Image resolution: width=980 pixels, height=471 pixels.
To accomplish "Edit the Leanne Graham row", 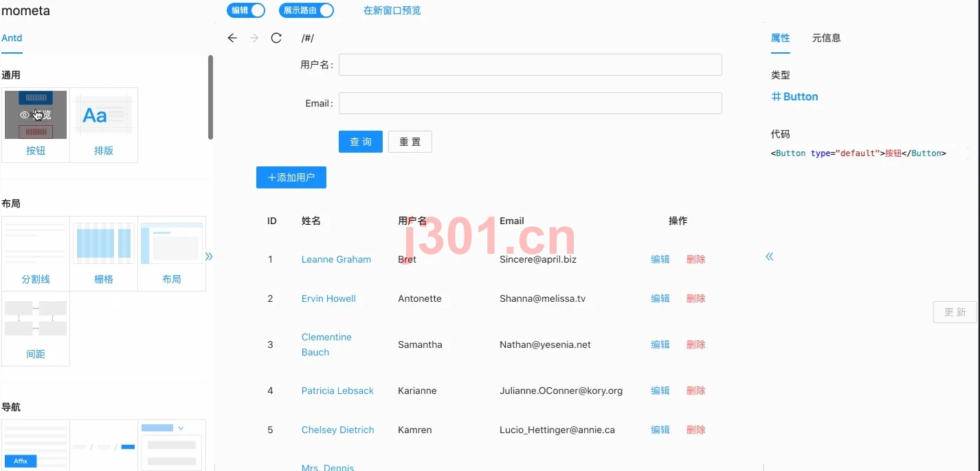I will (660, 259).
